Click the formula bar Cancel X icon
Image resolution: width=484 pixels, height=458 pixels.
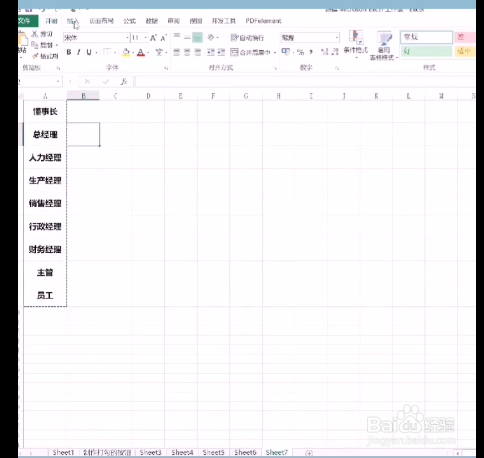click(87, 82)
